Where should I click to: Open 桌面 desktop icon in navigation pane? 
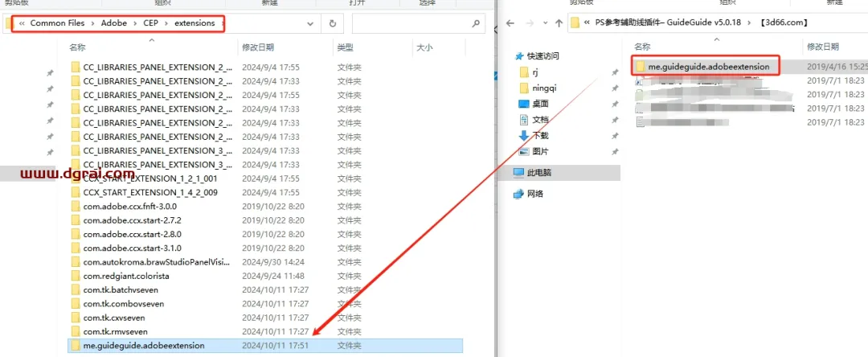[x=524, y=104]
